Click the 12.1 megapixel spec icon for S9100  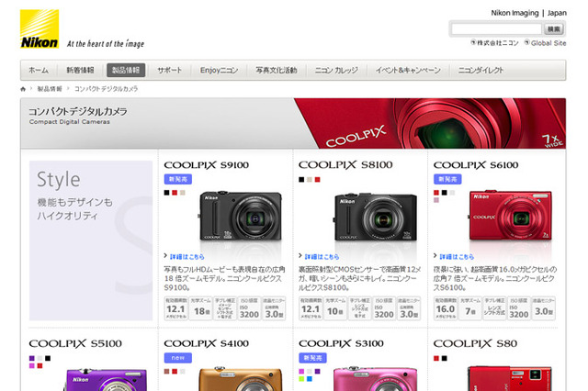click(x=177, y=309)
